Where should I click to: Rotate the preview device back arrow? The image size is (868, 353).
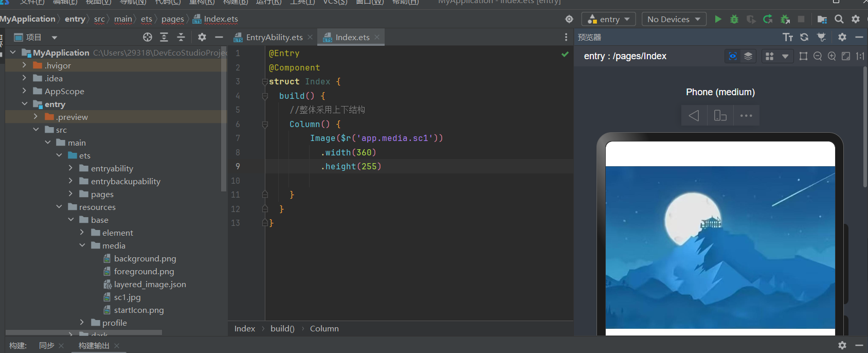[x=694, y=116]
